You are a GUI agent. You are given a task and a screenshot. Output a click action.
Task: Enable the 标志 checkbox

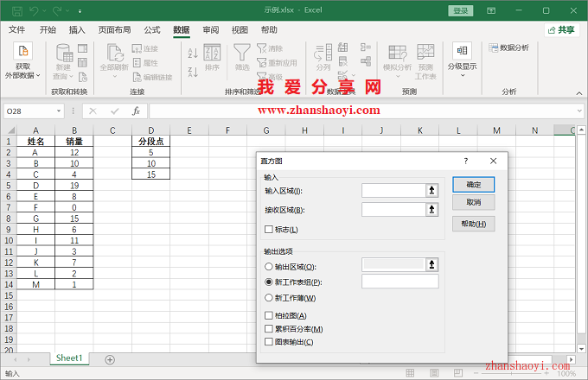(x=269, y=229)
